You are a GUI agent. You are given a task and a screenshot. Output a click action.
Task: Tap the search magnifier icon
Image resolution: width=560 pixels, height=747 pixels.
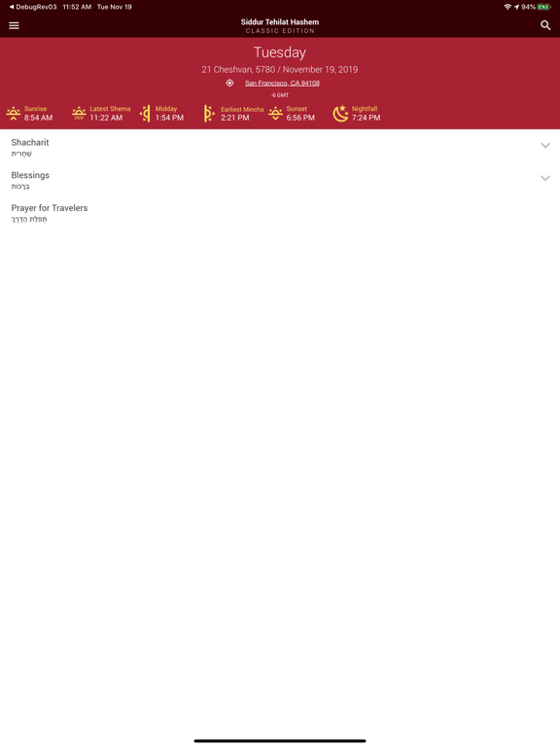(x=545, y=25)
